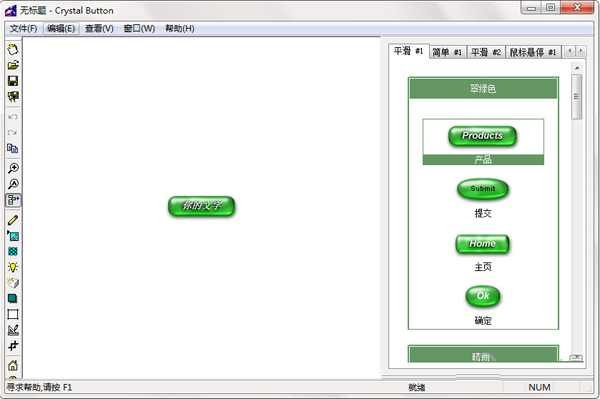Image resolution: width=600 pixels, height=399 pixels.
Task: Select the oval Submit button template
Action: (483, 189)
